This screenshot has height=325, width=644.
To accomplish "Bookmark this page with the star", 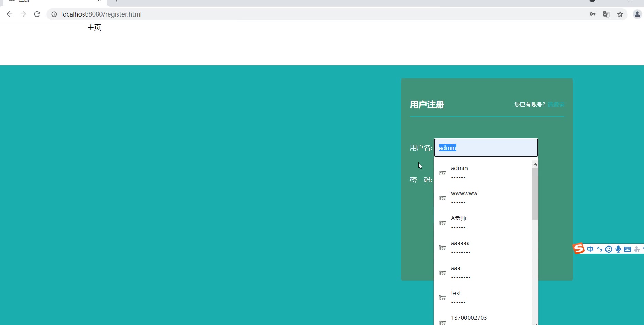I will tap(620, 14).
